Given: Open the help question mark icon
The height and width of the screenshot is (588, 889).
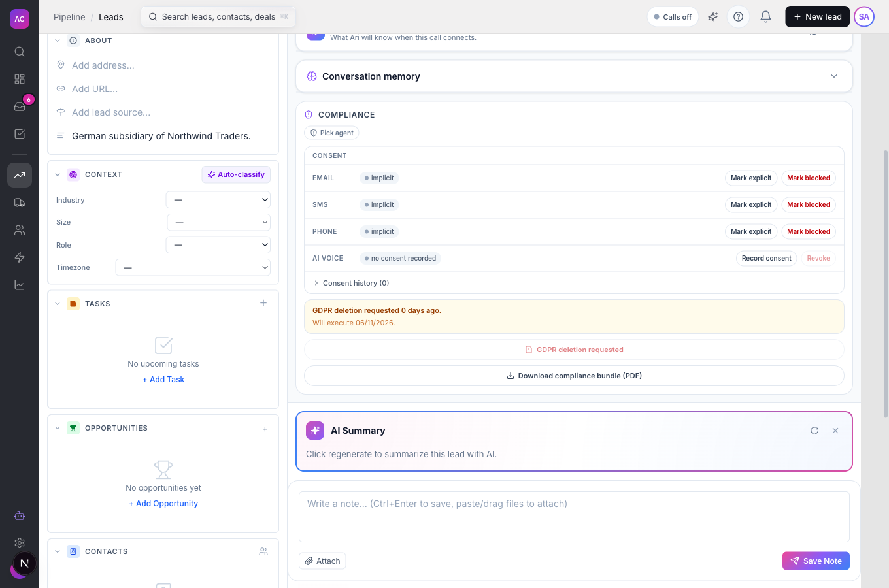Looking at the screenshot, I should point(739,17).
